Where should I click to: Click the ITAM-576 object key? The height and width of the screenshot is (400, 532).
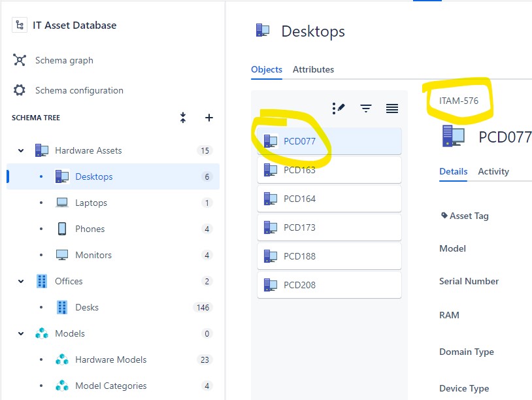pos(458,101)
